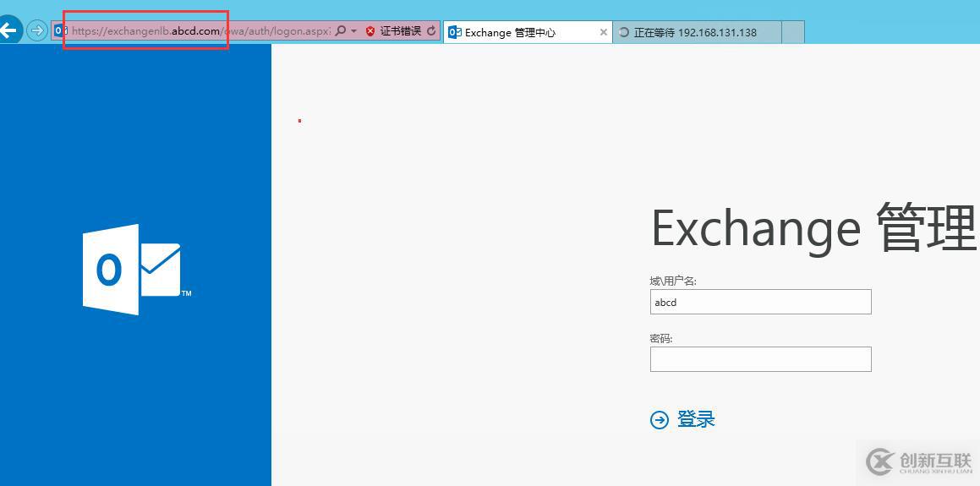The image size is (980, 486).
Task: Click the 域\用户名 username input field
Action: tap(761, 302)
